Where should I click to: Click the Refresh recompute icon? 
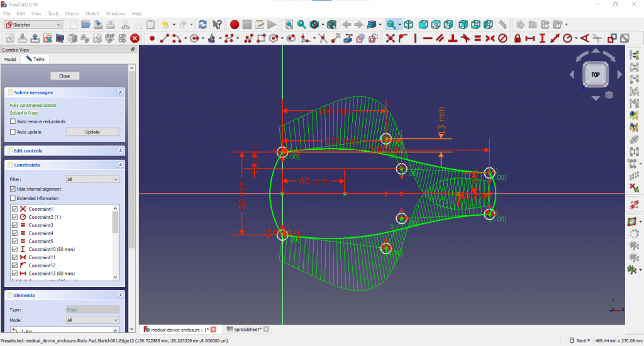click(x=203, y=25)
